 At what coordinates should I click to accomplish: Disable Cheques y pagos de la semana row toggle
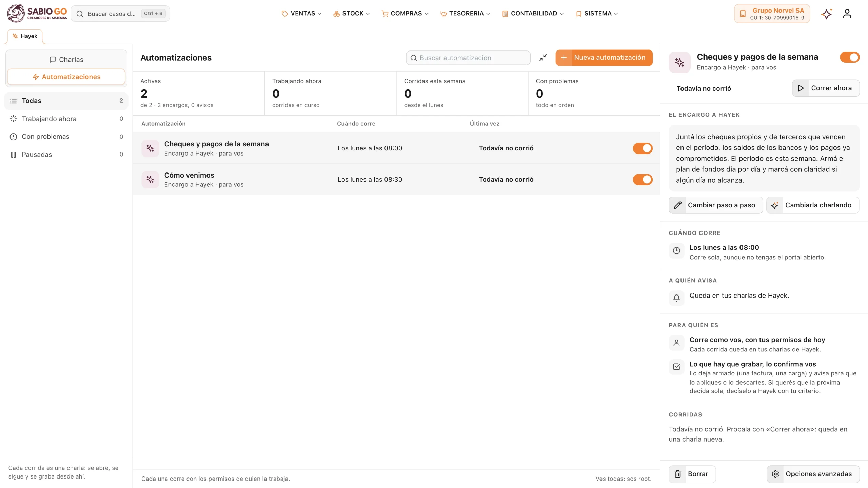643,148
